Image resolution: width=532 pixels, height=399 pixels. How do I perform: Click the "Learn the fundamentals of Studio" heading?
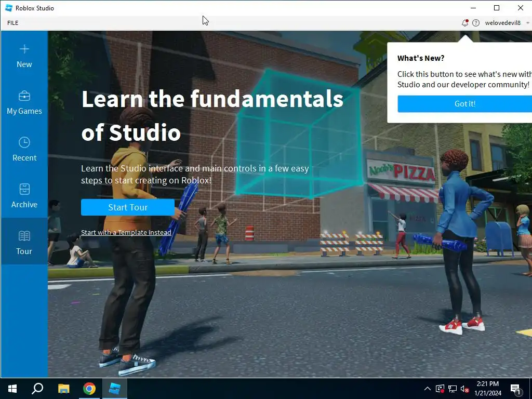click(212, 115)
